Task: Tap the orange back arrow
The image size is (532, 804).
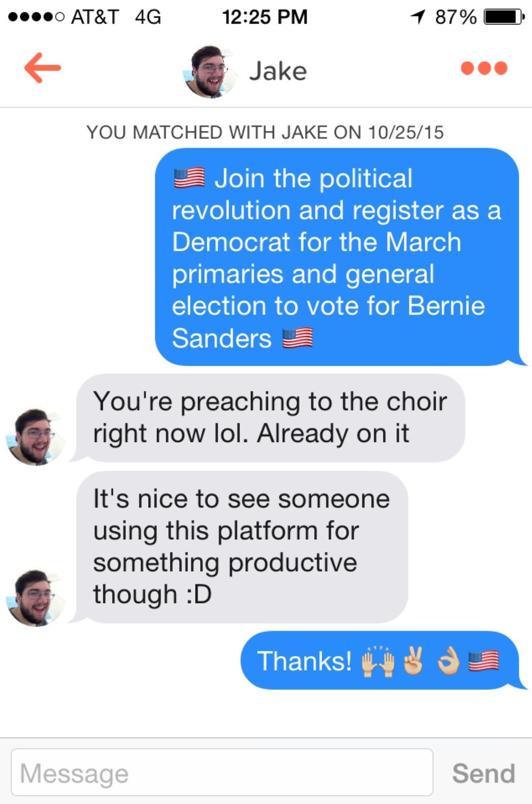Action: tap(42, 68)
